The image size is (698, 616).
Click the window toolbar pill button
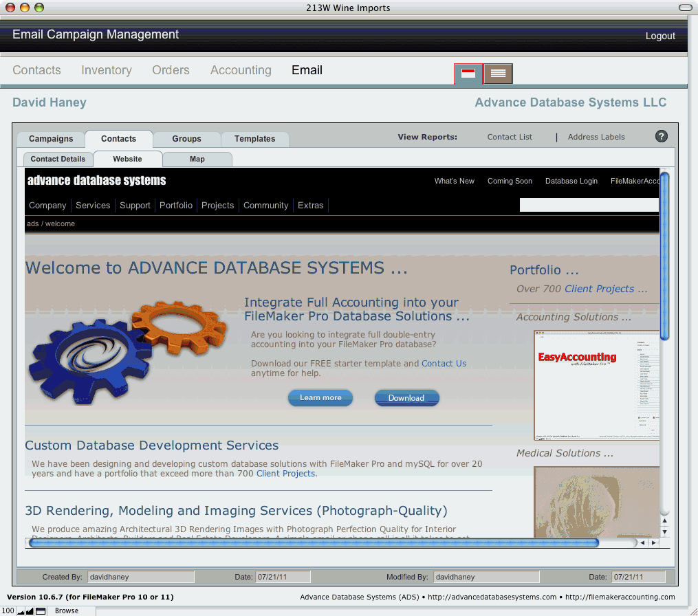pyautogui.click(x=685, y=8)
